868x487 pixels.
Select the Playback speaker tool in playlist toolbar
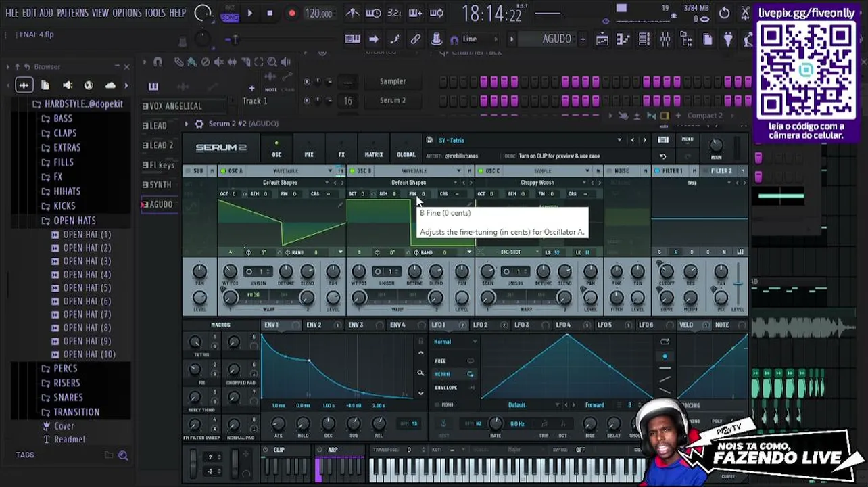pyautogui.click(x=285, y=62)
